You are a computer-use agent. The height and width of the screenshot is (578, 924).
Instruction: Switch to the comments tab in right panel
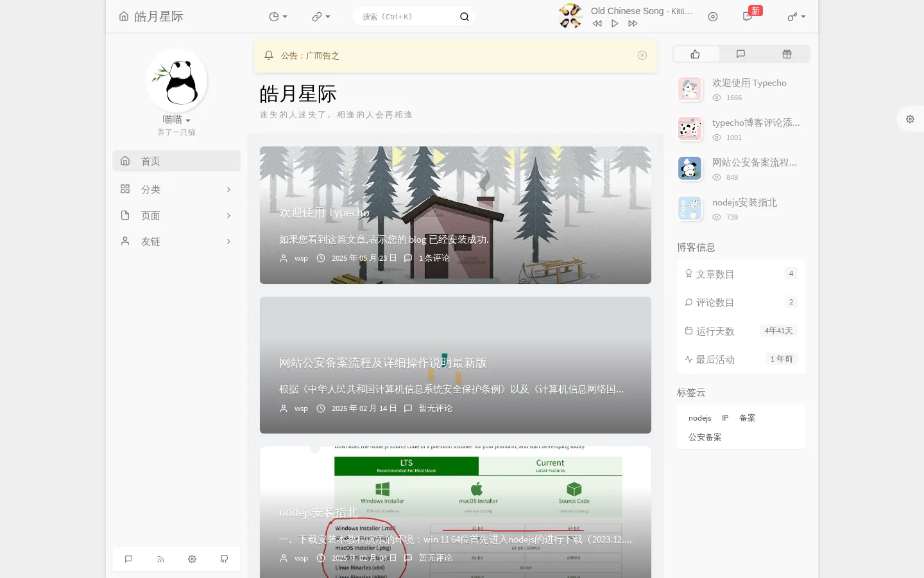click(x=740, y=54)
